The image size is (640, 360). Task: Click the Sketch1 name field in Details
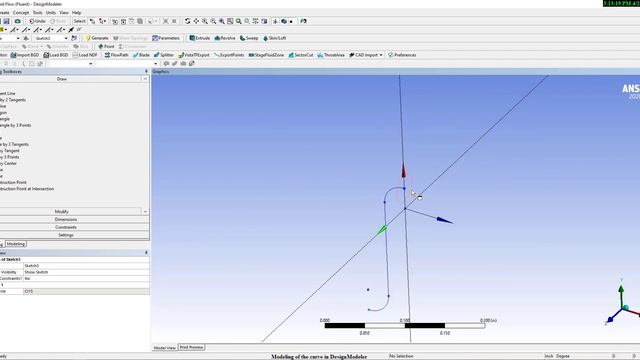click(x=86, y=266)
